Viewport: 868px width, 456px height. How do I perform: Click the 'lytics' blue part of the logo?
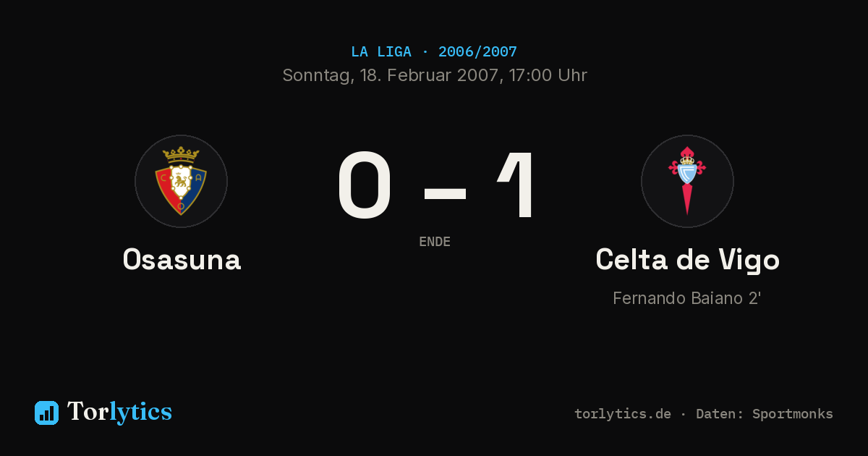140,412
